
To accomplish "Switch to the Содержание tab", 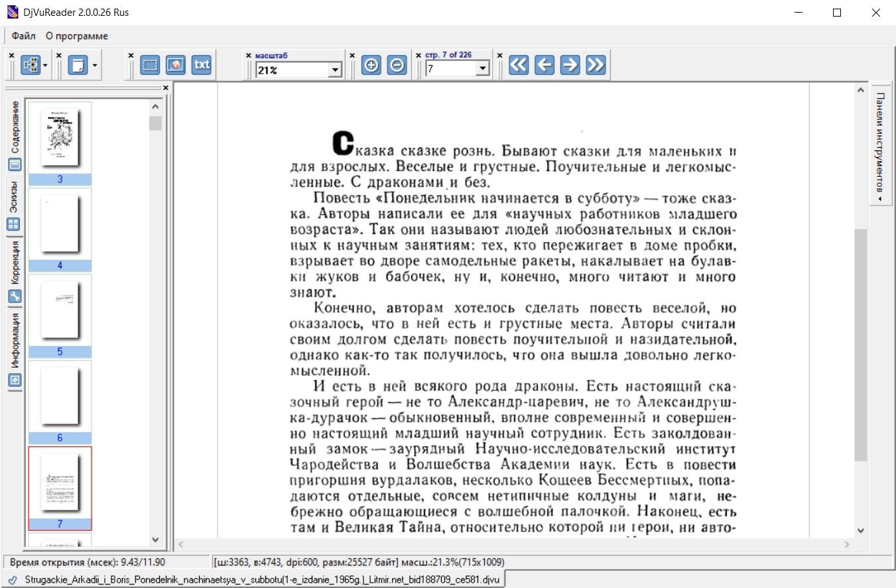I will (x=15, y=136).
